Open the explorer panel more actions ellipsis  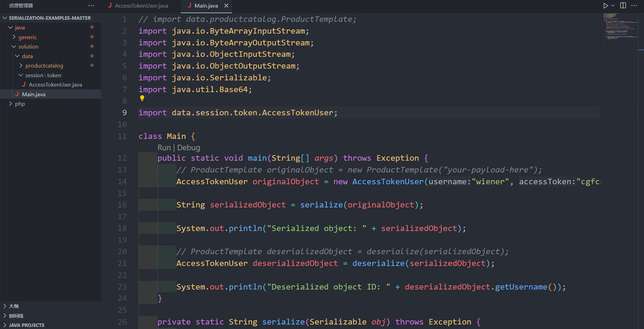[x=91, y=6]
